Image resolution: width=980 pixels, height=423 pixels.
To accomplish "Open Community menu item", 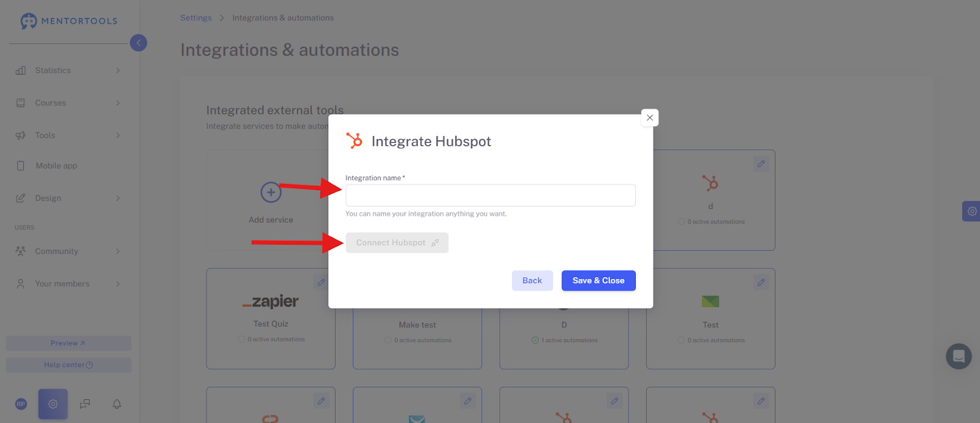I will tap(56, 251).
